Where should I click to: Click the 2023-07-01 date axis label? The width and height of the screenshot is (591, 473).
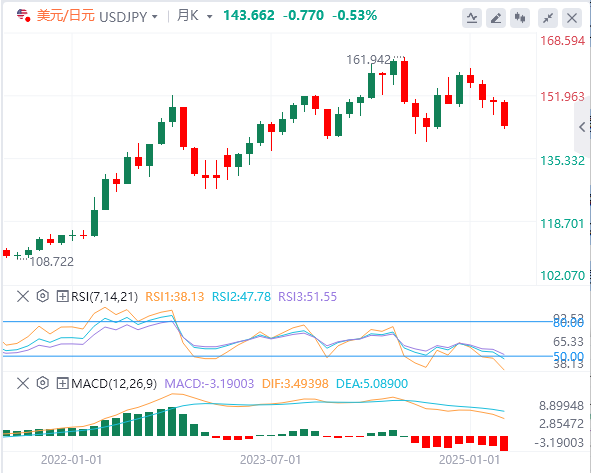click(x=270, y=460)
